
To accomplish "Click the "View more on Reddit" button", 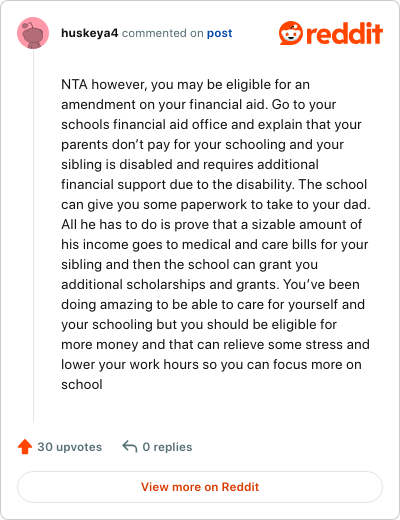I will 200,487.
